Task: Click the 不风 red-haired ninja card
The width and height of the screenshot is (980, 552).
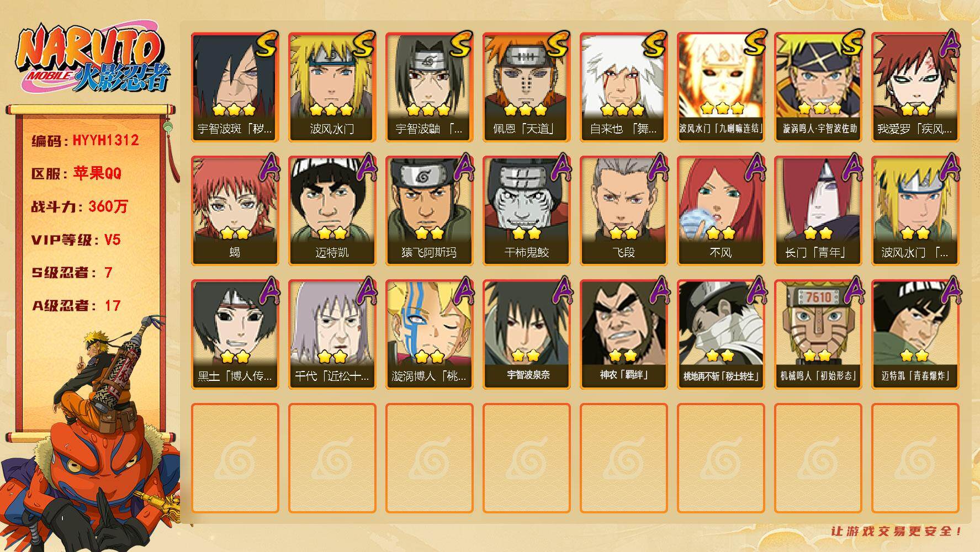Action: pyautogui.click(x=721, y=210)
